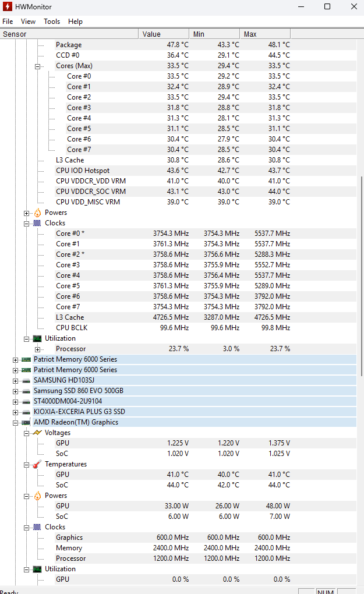Click the flame icon beside CPU Powers
Screen dimensions: 364x594
(37, 213)
